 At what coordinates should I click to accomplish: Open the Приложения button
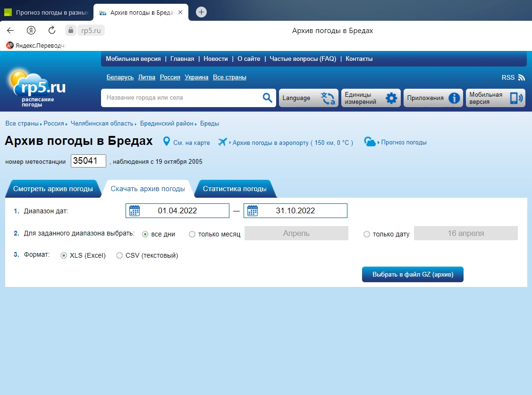click(x=433, y=98)
